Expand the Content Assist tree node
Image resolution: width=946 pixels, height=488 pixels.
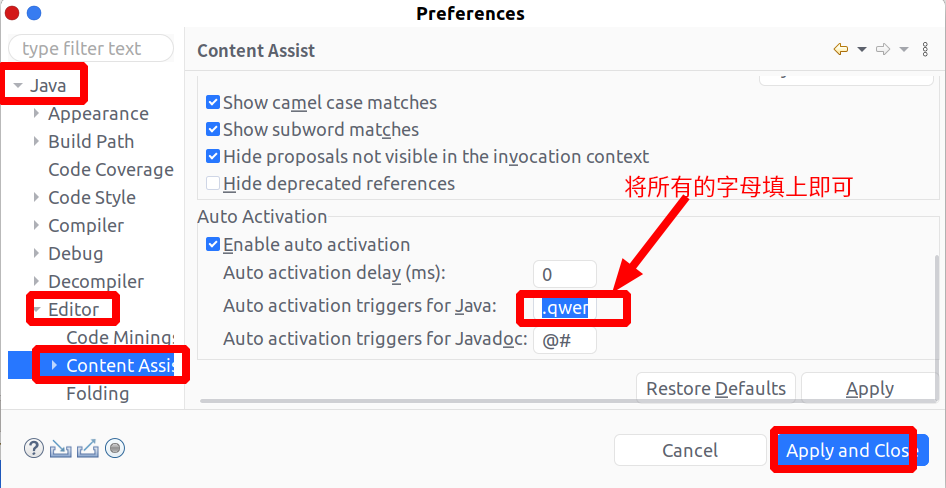54,366
